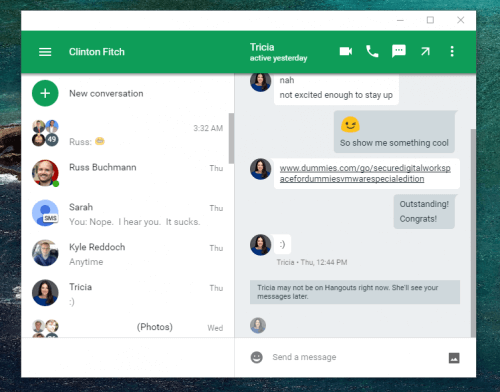This screenshot has height=392, width=500.
Task: Open the Kyle Reddoch conversation
Action: tap(128, 253)
